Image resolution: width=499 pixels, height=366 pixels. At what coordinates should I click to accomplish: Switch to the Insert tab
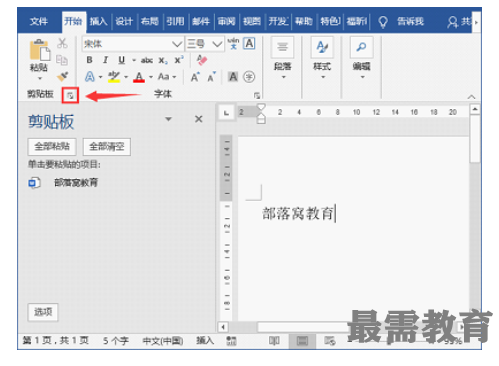point(99,22)
